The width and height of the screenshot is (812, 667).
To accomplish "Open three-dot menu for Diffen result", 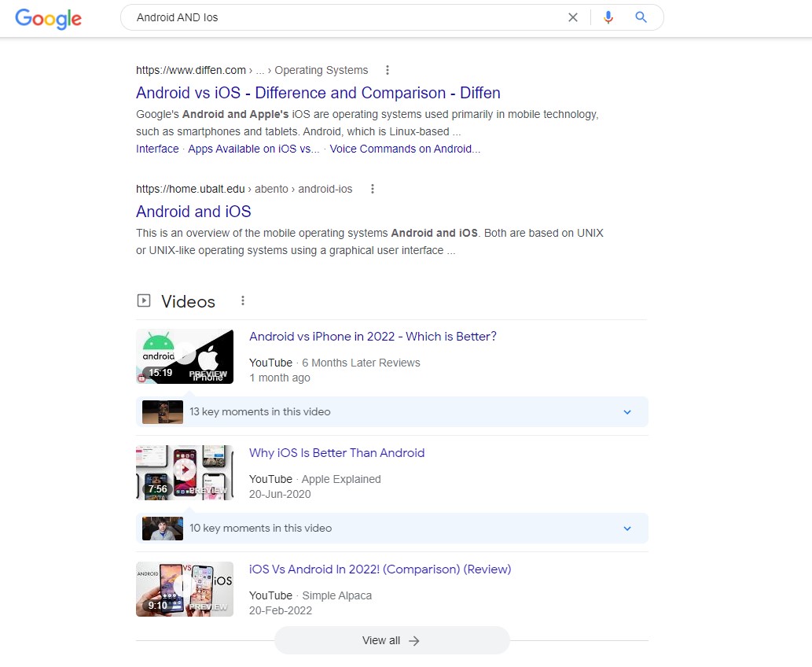I will point(388,70).
